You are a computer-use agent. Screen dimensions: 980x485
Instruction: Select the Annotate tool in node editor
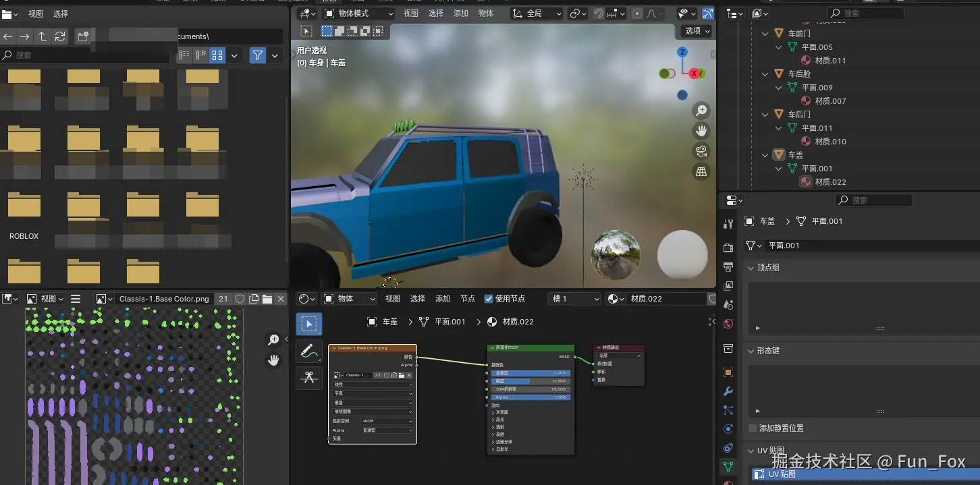[309, 351]
